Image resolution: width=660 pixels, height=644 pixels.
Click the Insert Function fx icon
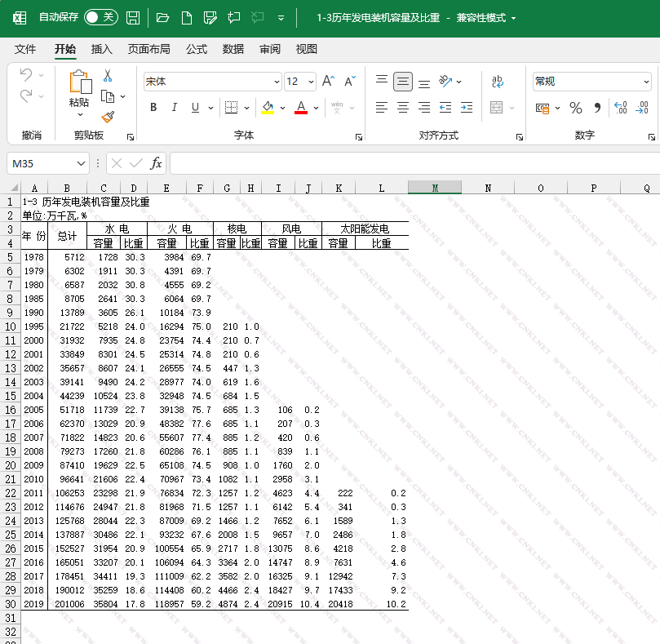pyautogui.click(x=156, y=163)
